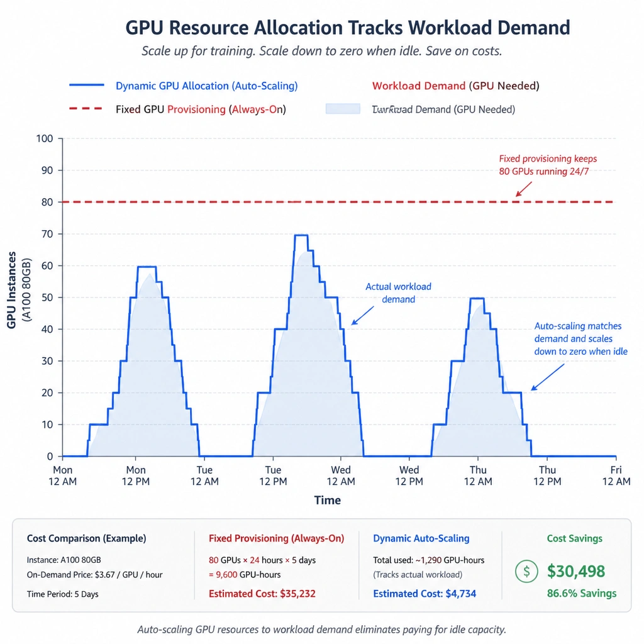644x644 pixels.
Task: Click the 'Estimated Cost: $4,734' value
Action: pos(425,594)
